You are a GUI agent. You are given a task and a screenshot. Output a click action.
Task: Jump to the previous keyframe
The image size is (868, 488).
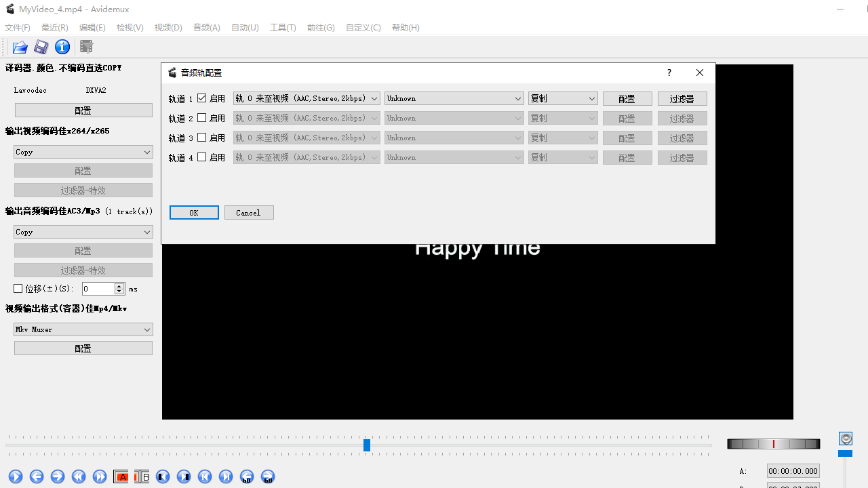pyautogui.click(x=205, y=476)
